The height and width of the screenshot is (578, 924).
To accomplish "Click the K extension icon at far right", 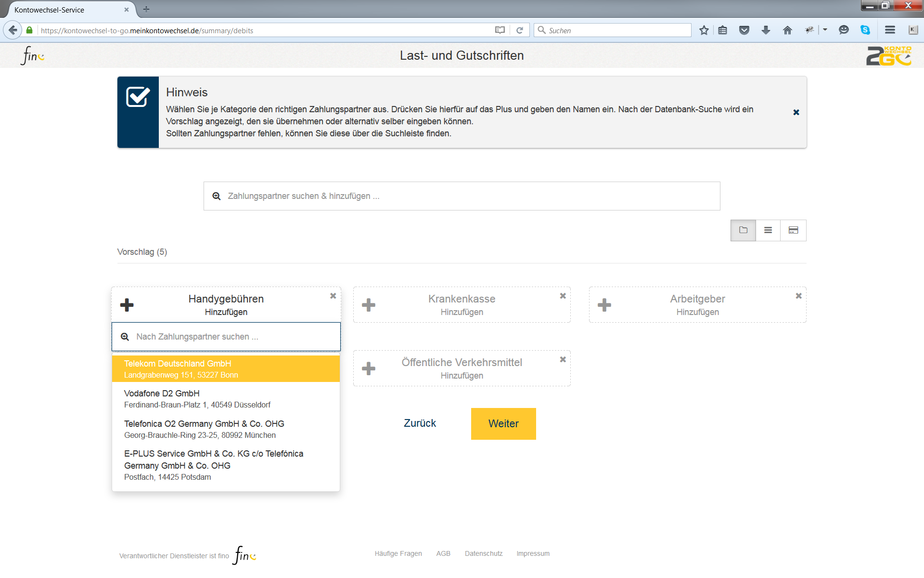I will (x=913, y=30).
